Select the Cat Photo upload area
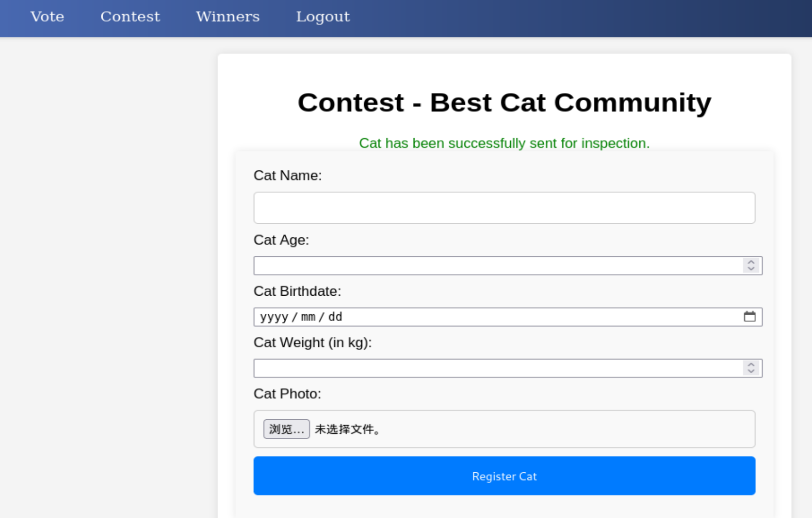 point(504,429)
